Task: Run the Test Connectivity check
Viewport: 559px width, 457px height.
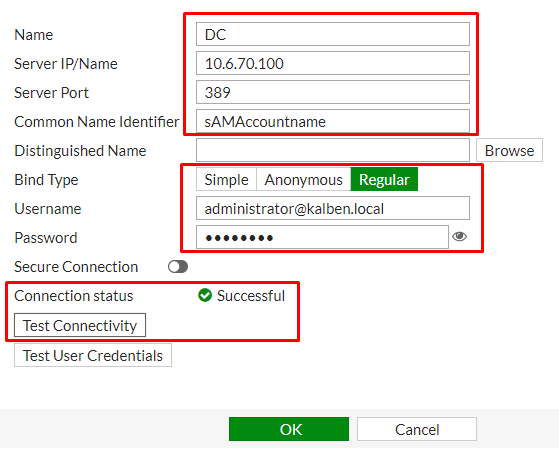Action: (80, 325)
